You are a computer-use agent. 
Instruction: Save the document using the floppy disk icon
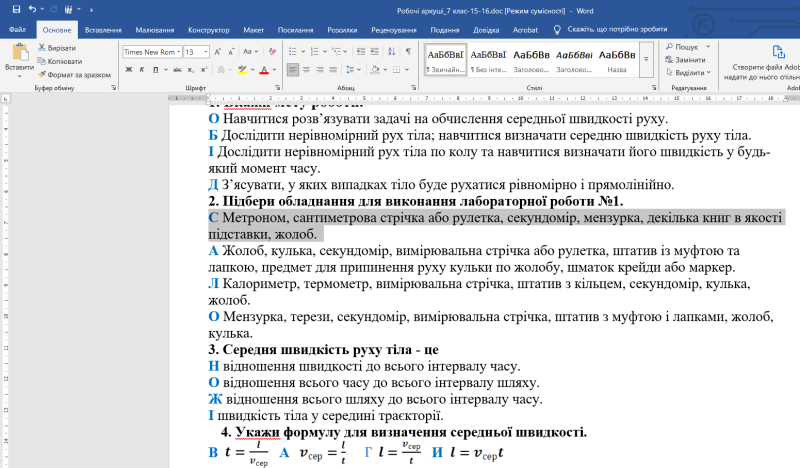(16, 10)
